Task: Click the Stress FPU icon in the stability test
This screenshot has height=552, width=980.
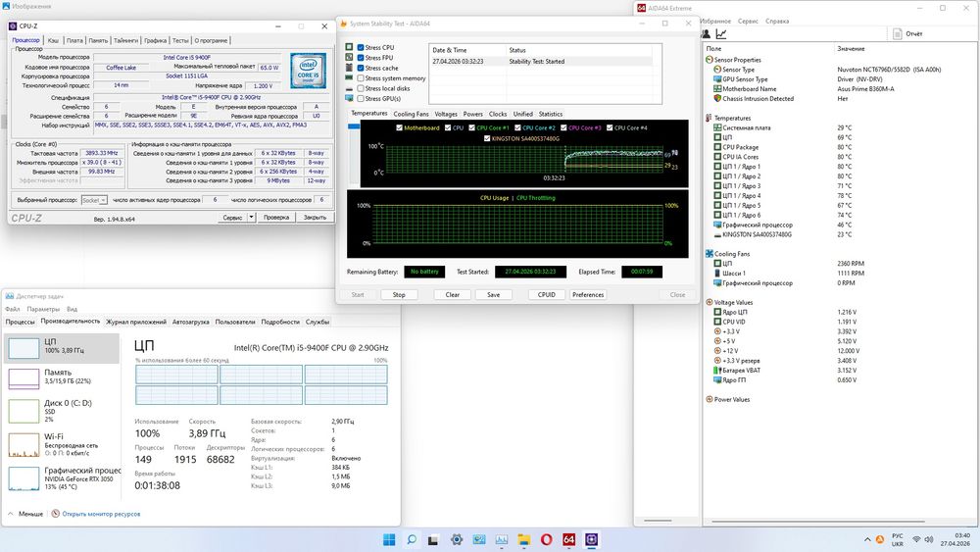Action: click(350, 57)
